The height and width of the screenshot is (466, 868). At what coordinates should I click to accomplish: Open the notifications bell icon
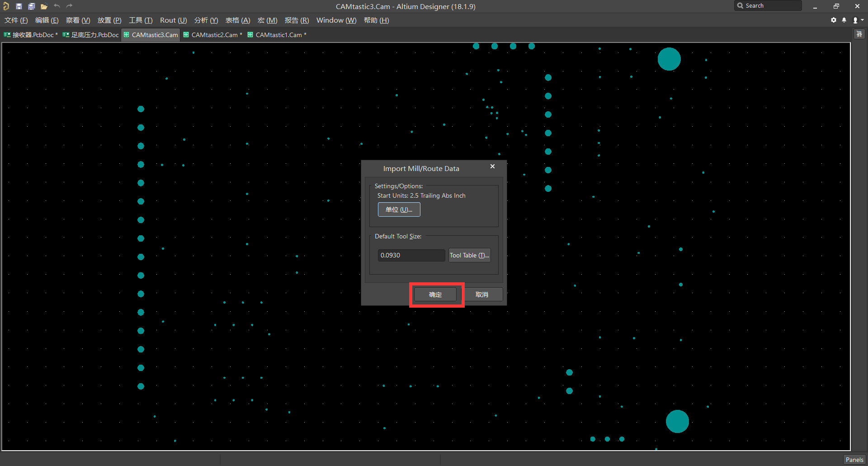click(x=844, y=20)
